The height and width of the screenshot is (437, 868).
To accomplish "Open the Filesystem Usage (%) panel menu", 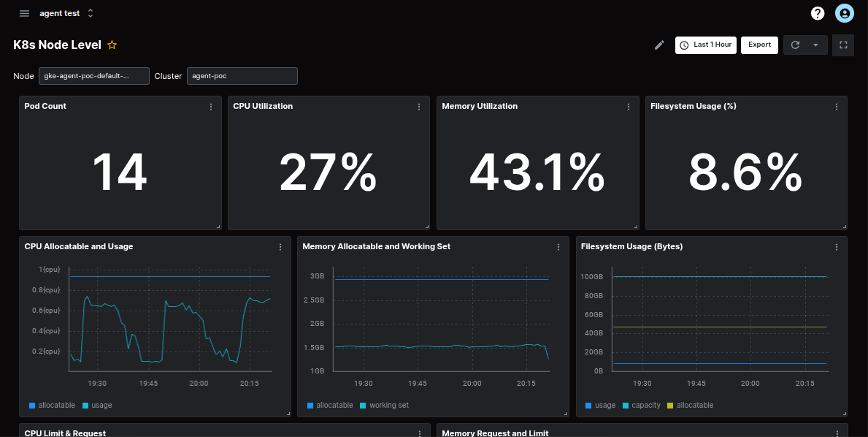I will click(837, 107).
